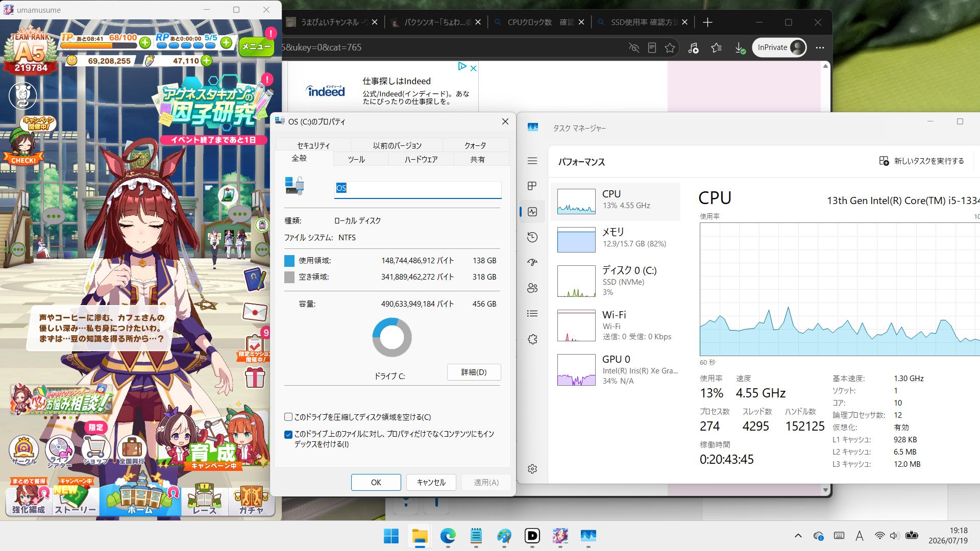Add jewels with the green plus icon
This screenshot has height=551, width=980.
click(206, 61)
